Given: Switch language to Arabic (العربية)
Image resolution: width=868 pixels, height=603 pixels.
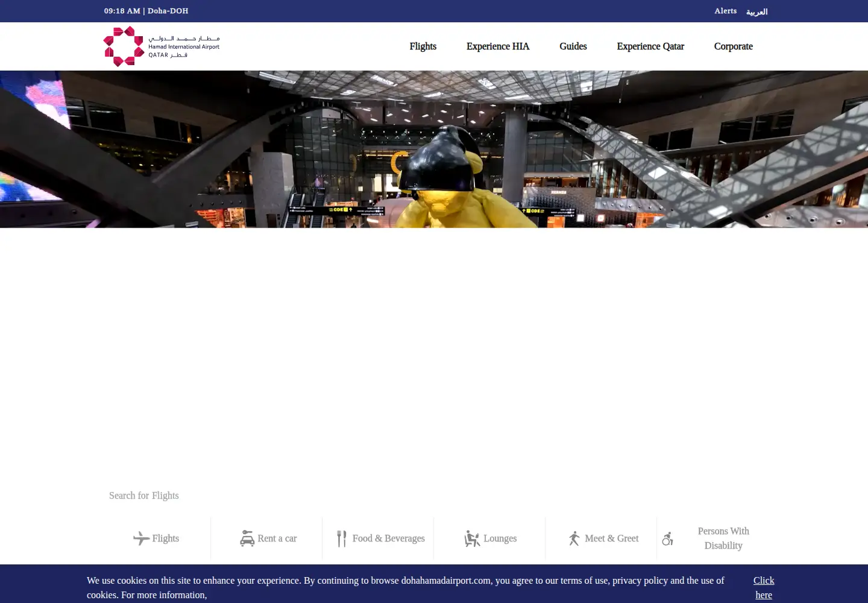Looking at the screenshot, I should click(x=757, y=11).
